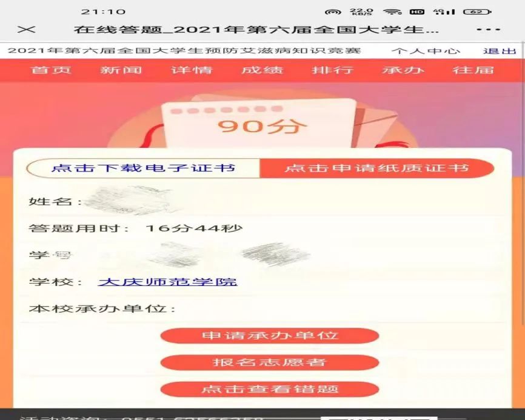Tap the 90分 score card image

click(262, 125)
